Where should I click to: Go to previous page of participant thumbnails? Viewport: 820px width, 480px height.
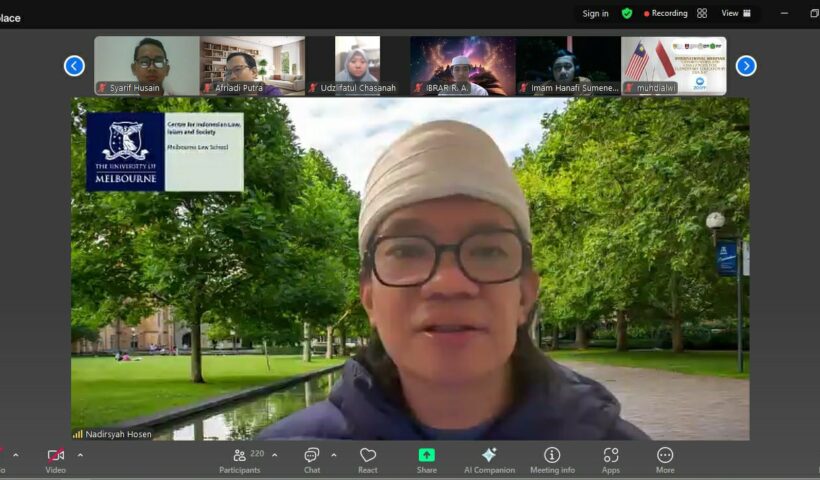(74, 66)
